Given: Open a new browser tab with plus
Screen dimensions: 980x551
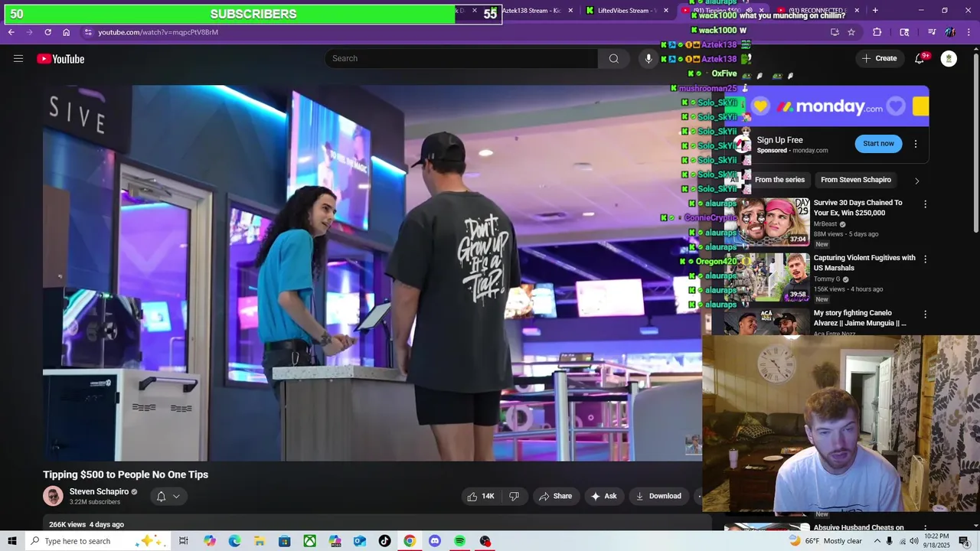Looking at the screenshot, I should point(875,11).
